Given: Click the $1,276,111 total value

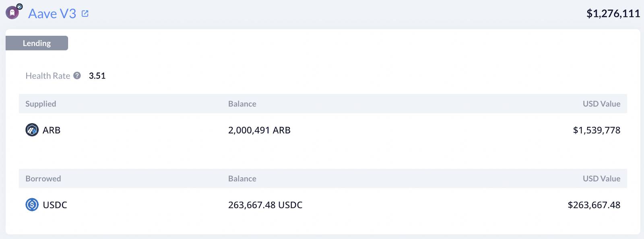Looking at the screenshot, I should 613,14.
